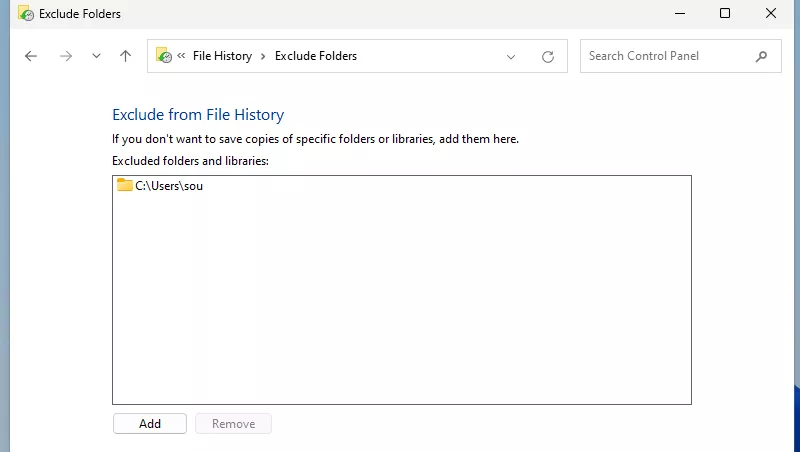Click the Exclude from File History heading
800x452 pixels.
(198, 115)
